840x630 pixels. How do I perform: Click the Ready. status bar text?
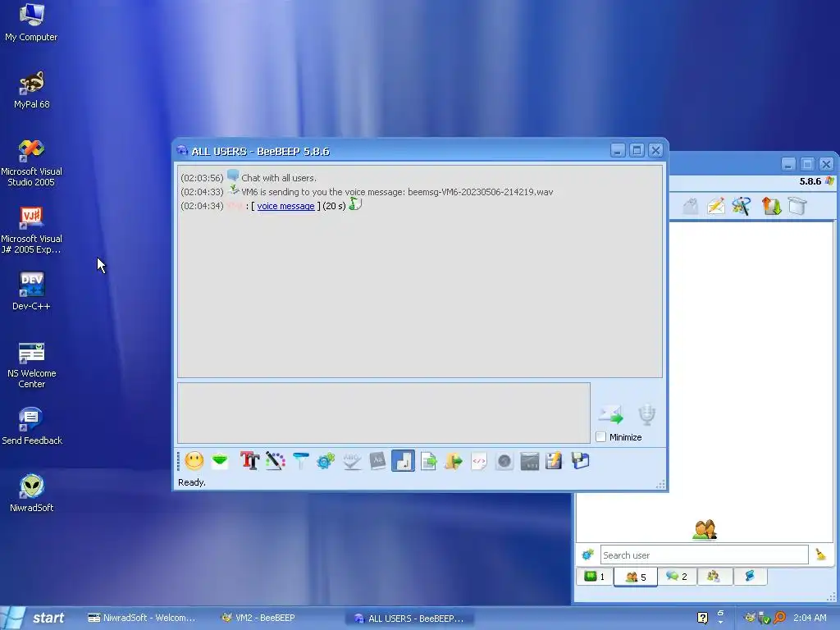click(x=192, y=482)
